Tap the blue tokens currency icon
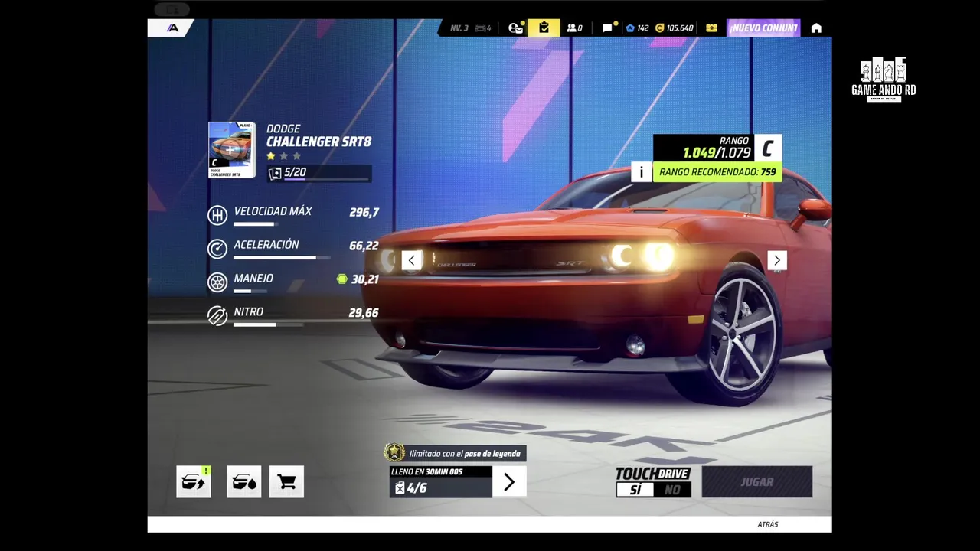Image resolution: width=980 pixels, height=551 pixels. pyautogui.click(x=630, y=28)
